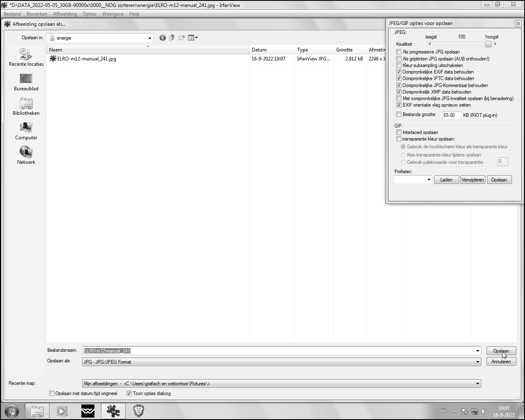The image size is (525, 420).
Task: Open the Windows Start menu
Action: pos(12,411)
